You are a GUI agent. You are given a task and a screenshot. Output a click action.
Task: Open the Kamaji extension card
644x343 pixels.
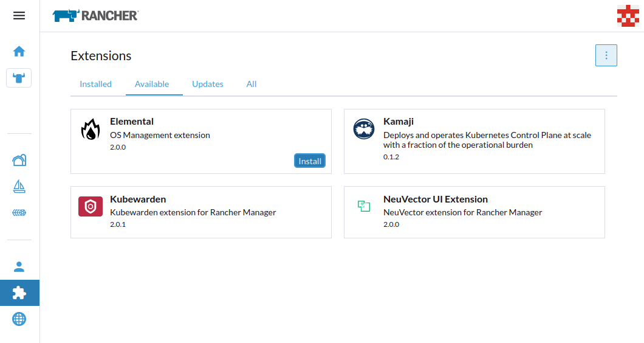(x=474, y=141)
